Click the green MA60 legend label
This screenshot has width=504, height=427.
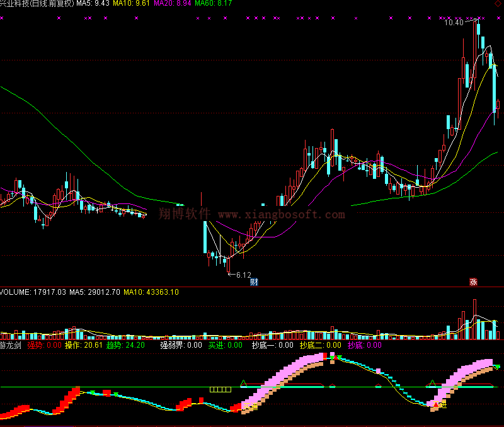213,4
